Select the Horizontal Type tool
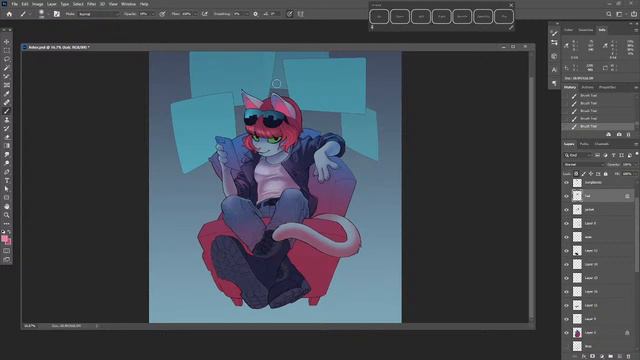The image size is (640, 360). pyautogui.click(x=7, y=180)
